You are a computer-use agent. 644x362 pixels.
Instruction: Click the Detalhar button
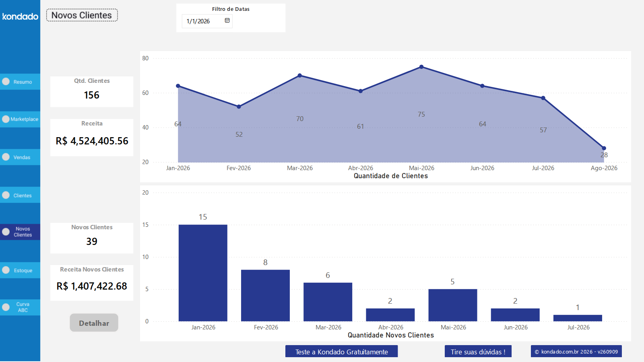[x=94, y=323]
